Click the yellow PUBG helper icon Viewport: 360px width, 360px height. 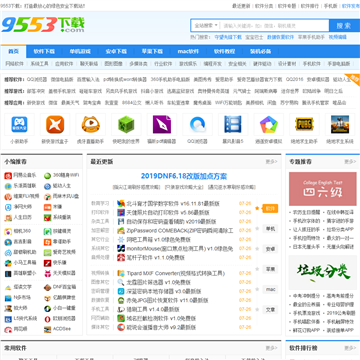[304, 125]
